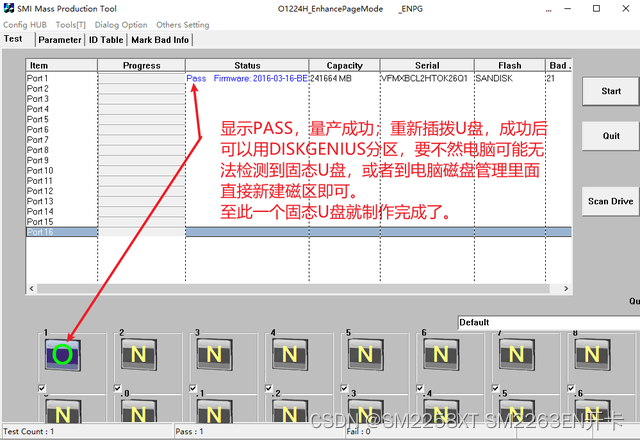Viewport: 640px width, 440px height.
Task: Open the Tools[T] menu
Action: coord(71,25)
